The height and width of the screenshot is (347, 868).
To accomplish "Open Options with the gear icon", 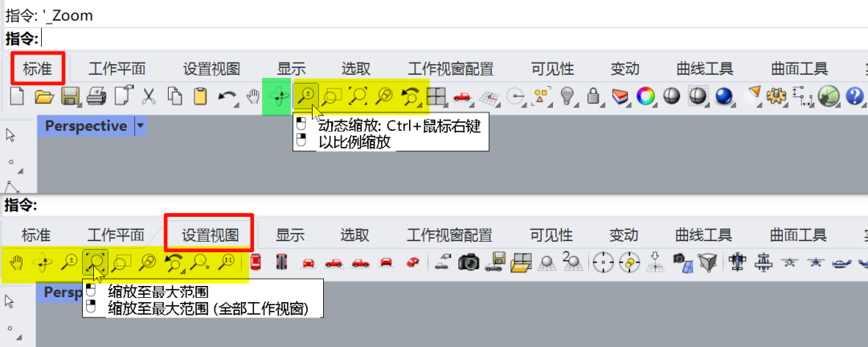I will [776, 97].
